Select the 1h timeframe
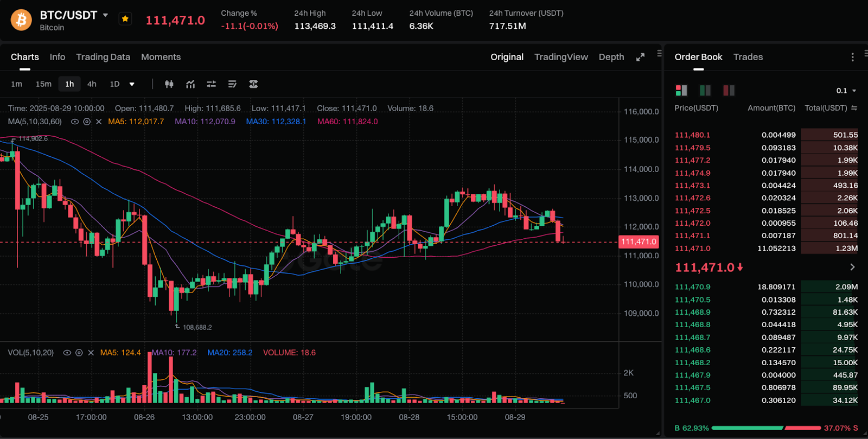Viewport: 868px width, 439px height. pos(69,84)
